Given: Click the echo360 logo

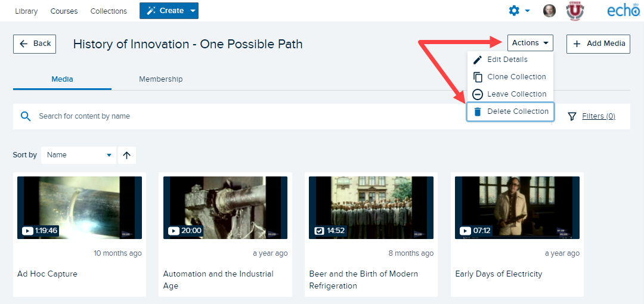Looking at the screenshot, I should pyautogui.click(x=624, y=10).
